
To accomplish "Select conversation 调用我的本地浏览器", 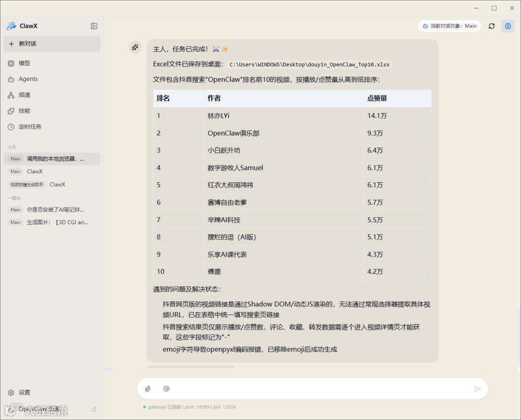I will pos(52,159).
